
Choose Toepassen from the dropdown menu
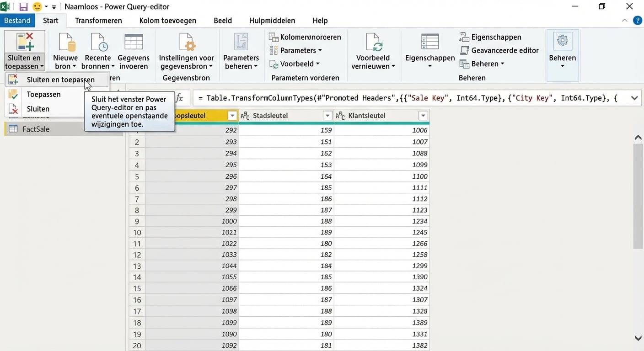(43, 94)
